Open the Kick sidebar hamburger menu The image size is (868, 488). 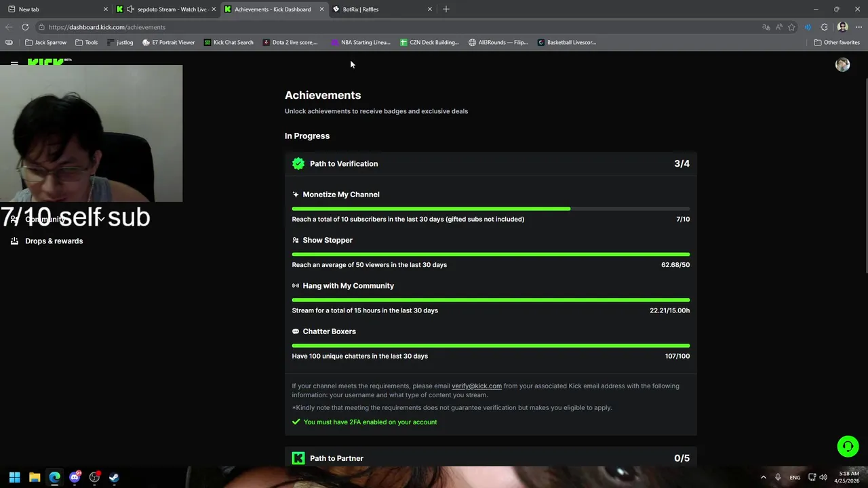[14, 64]
